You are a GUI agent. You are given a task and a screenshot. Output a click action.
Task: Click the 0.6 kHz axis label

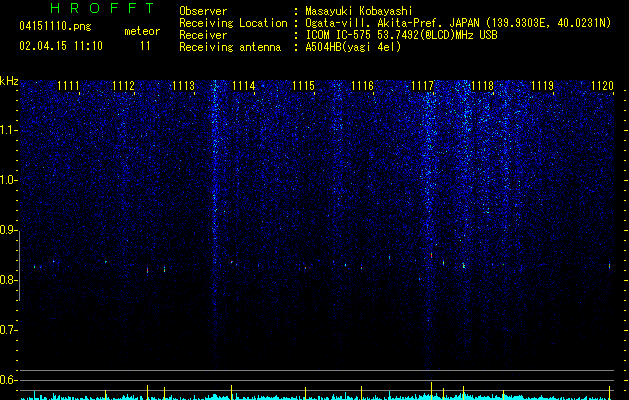[x=8, y=380]
